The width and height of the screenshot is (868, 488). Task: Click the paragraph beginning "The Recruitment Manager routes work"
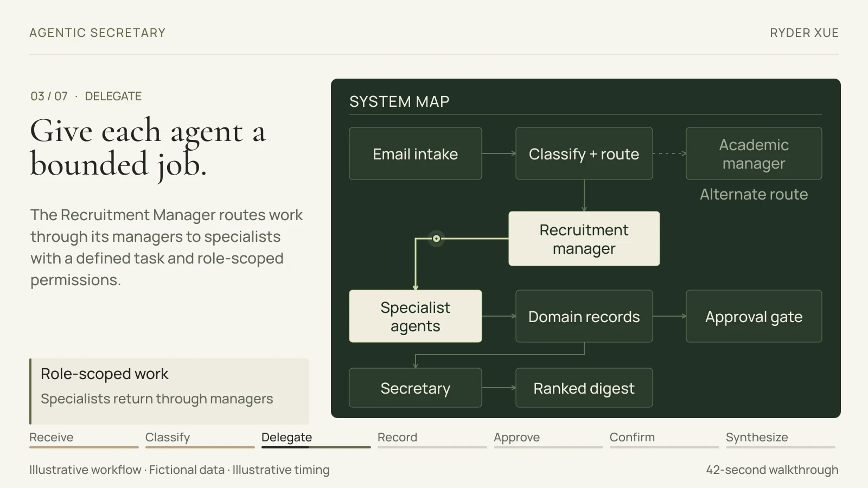pos(167,247)
